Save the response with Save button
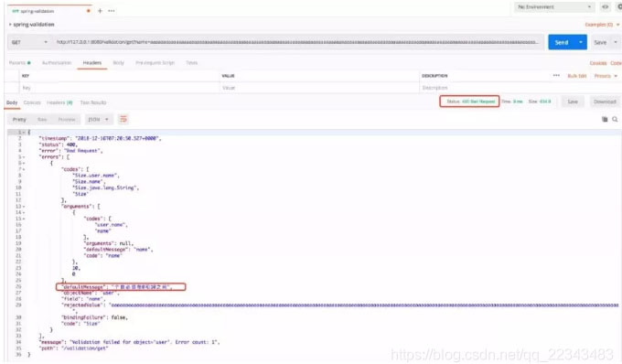Screen dimensions: 622x364 coord(573,102)
